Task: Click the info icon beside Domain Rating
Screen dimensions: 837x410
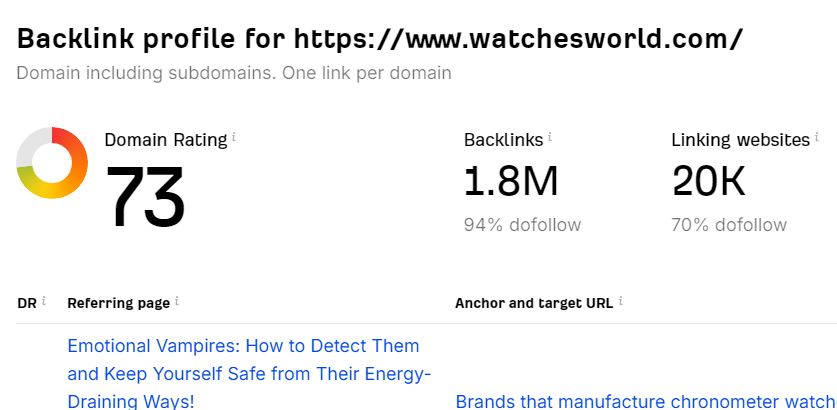Action: (x=235, y=138)
